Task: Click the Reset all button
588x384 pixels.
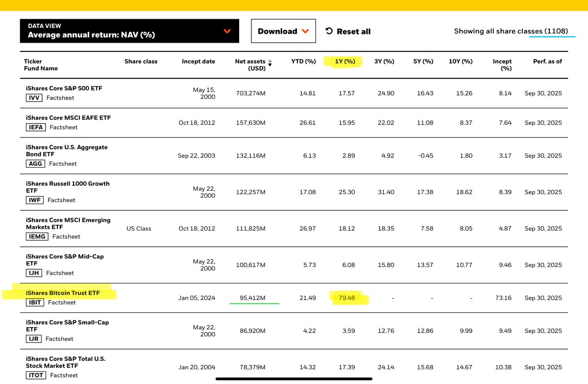Action: tap(348, 31)
